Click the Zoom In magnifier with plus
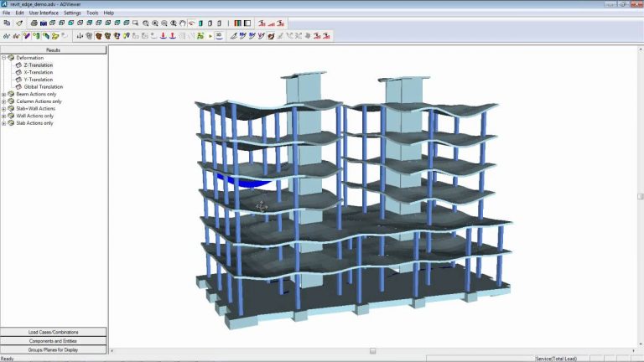 (x=155, y=23)
